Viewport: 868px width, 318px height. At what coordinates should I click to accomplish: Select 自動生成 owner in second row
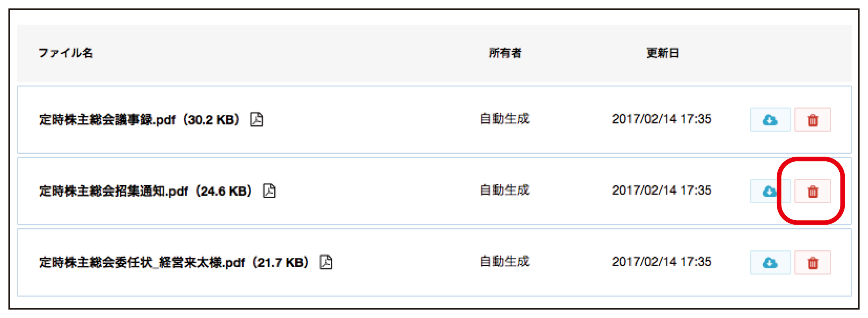[x=505, y=190]
